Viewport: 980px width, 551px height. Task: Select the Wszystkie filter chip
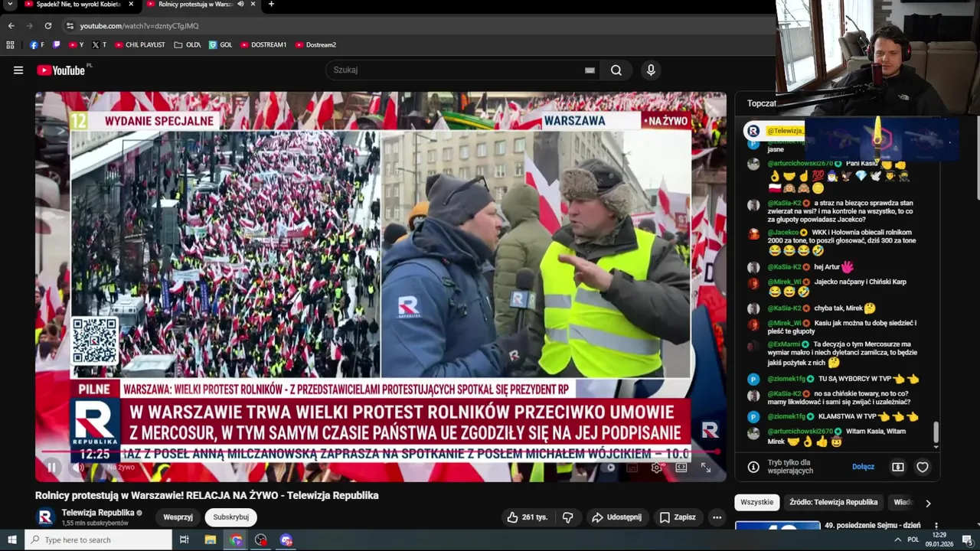click(756, 502)
